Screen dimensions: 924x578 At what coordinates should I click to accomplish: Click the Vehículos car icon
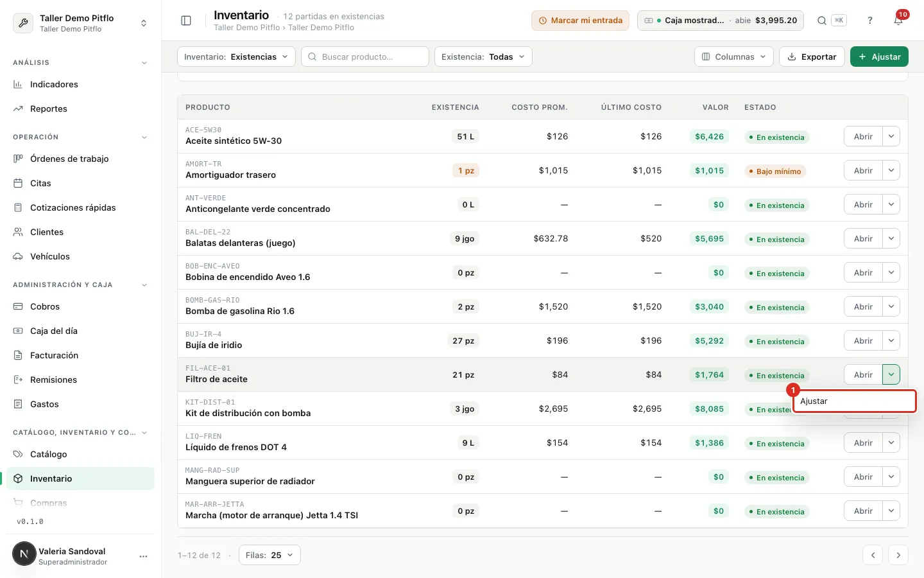pyautogui.click(x=18, y=256)
